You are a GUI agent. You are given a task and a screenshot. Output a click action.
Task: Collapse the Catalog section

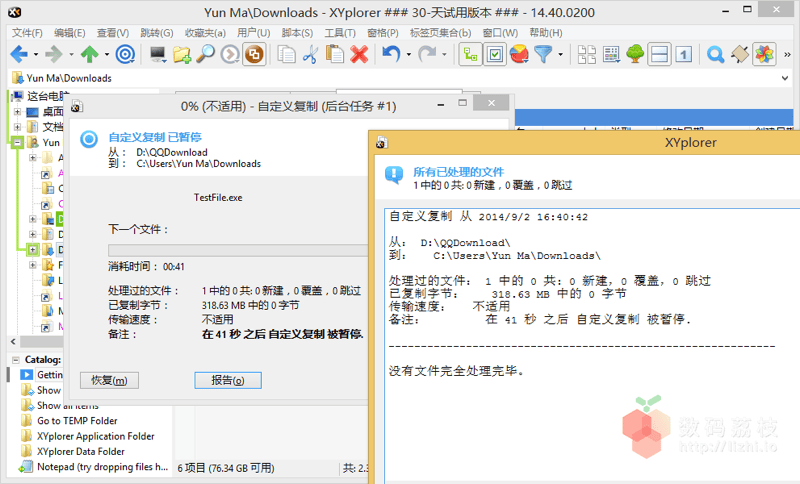pos(16,360)
